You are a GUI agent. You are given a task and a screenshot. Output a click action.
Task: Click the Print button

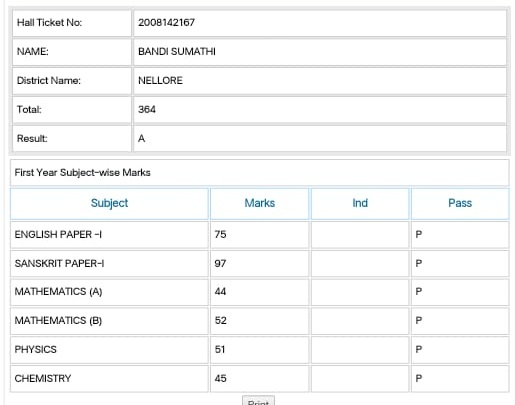258,401
